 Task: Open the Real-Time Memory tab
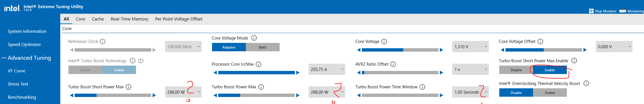pos(130,19)
